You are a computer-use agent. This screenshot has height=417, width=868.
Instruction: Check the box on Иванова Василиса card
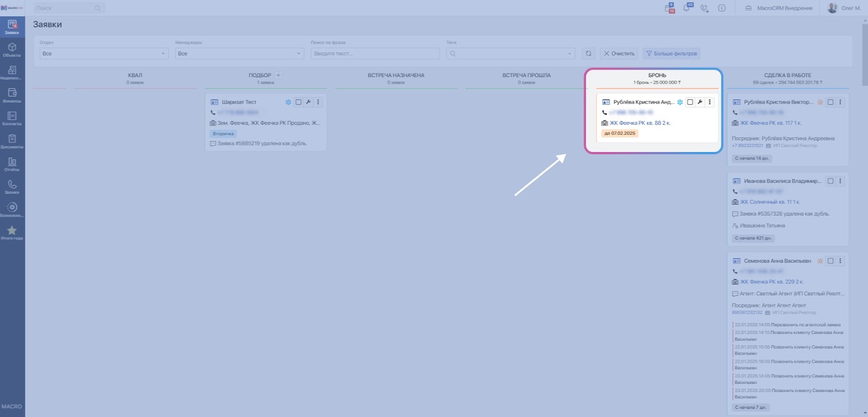click(x=830, y=181)
